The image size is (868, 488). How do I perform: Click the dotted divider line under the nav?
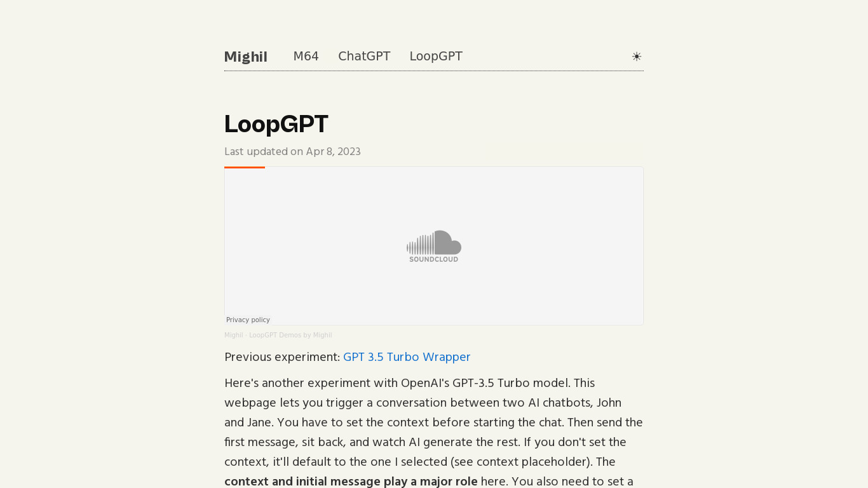(434, 71)
